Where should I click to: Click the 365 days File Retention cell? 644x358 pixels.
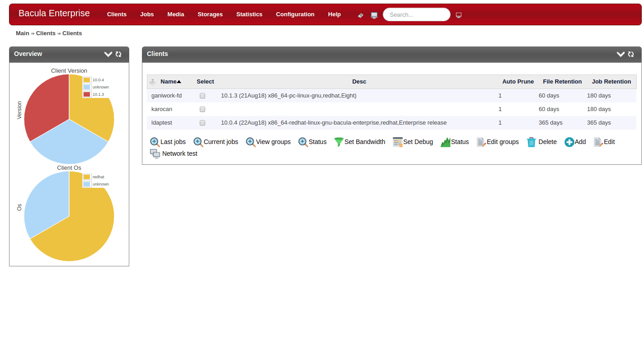[550, 123]
